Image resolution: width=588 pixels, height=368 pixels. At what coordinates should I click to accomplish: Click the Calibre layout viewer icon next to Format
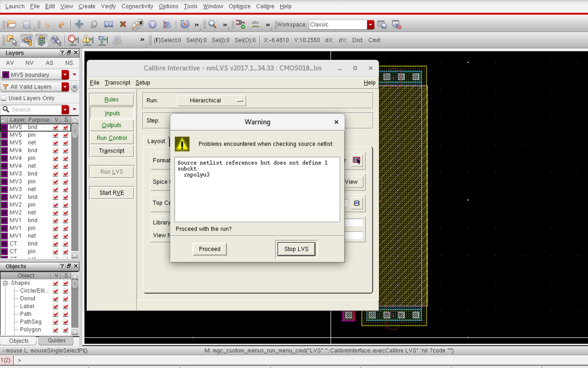click(x=357, y=160)
